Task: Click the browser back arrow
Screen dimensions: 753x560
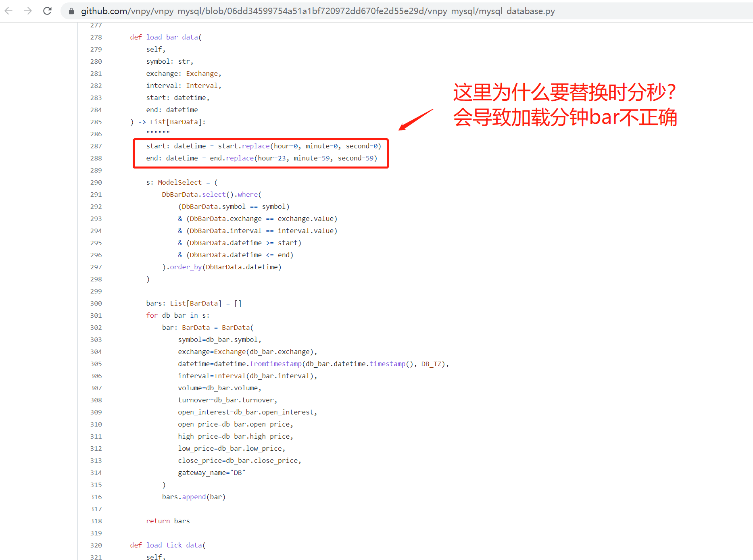Action: point(8,11)
